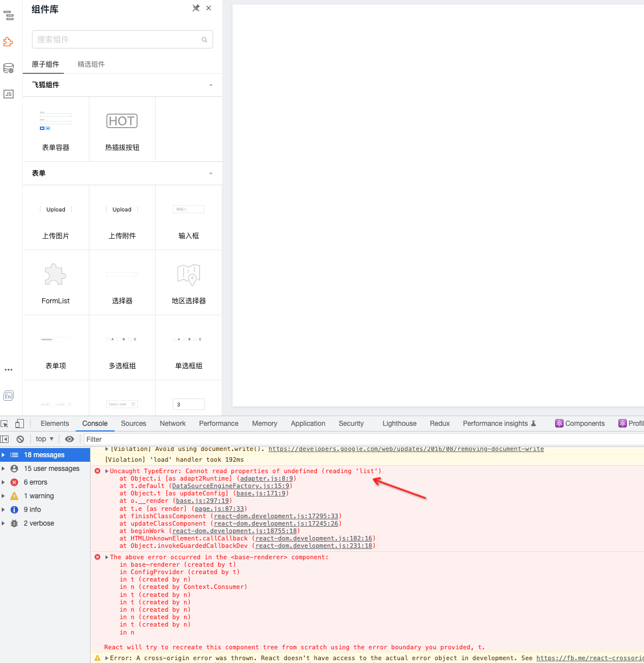
Task: Open the fb.me react-crossorigin link
Action: pyautogui.click(x=590, y=658)
